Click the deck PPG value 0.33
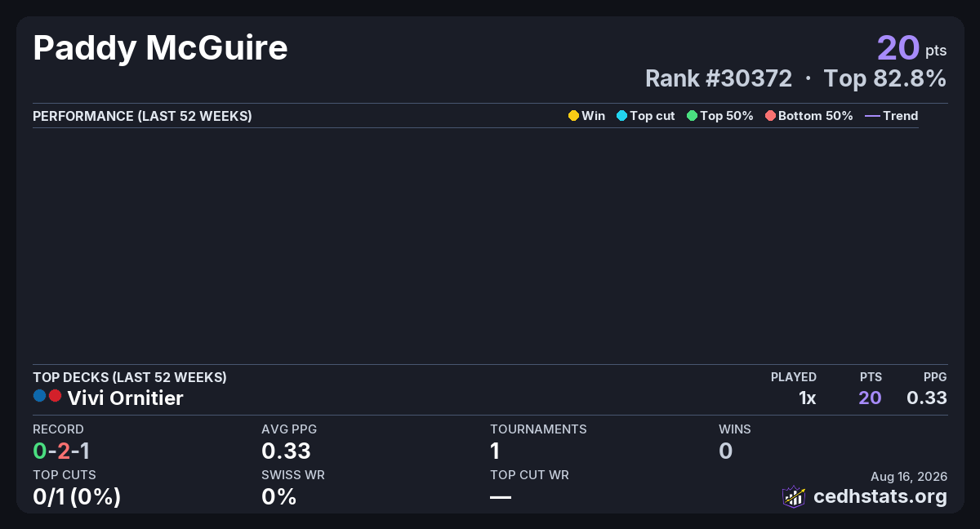The width and height of the screenshot is (980, 529). pos(927,398)
